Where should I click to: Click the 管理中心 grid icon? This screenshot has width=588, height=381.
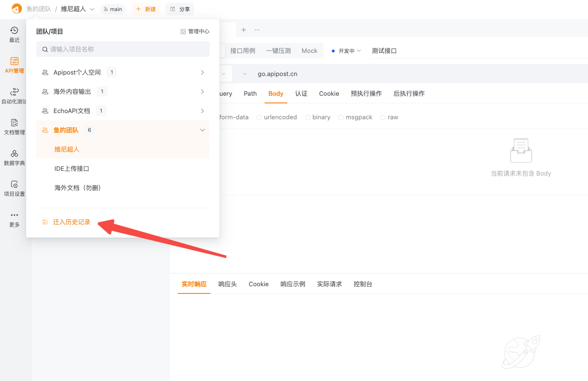(x=183, y=32)
